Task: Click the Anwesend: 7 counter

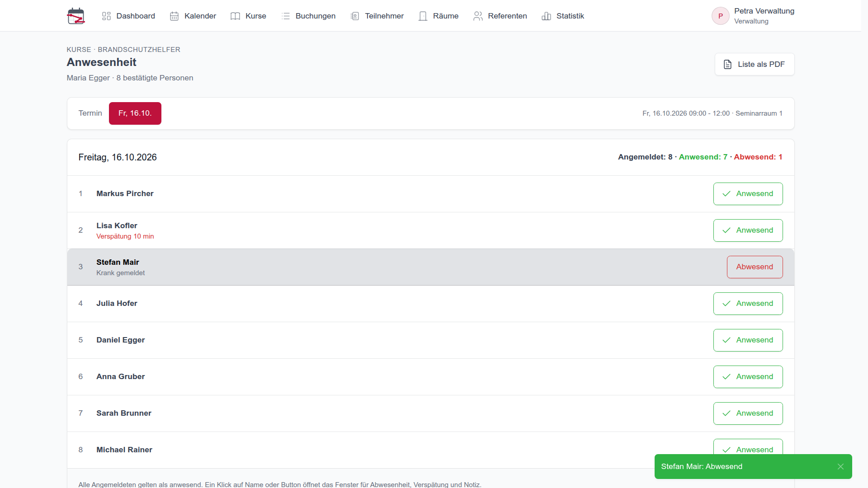Action: (703, 157)
